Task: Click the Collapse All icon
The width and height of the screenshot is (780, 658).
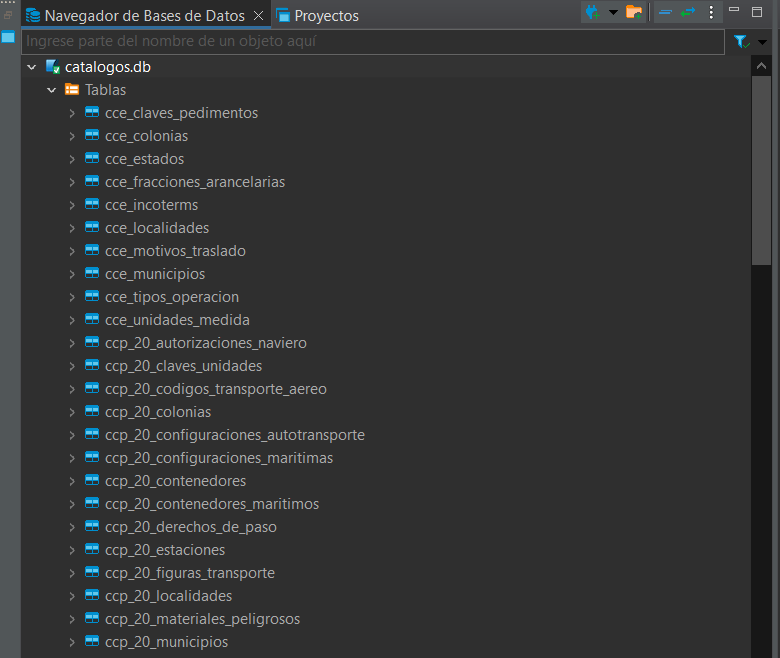Action: pyautogui.click(x=665, y=12)
